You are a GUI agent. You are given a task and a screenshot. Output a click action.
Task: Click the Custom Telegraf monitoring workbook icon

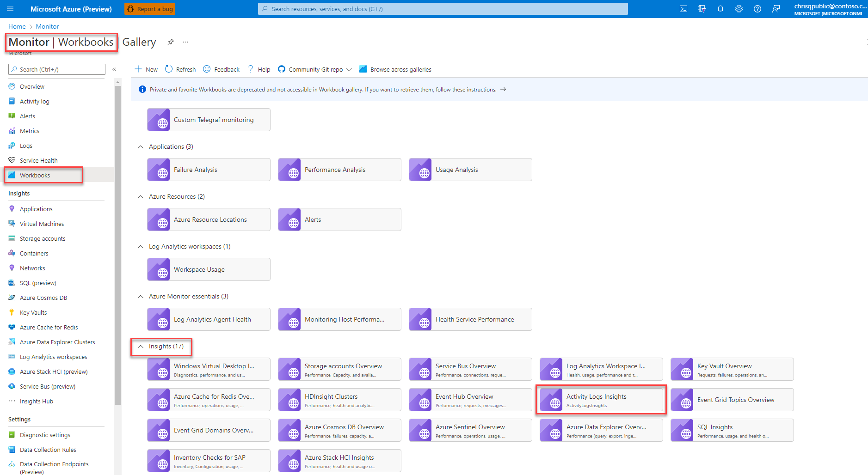(159, 120)
